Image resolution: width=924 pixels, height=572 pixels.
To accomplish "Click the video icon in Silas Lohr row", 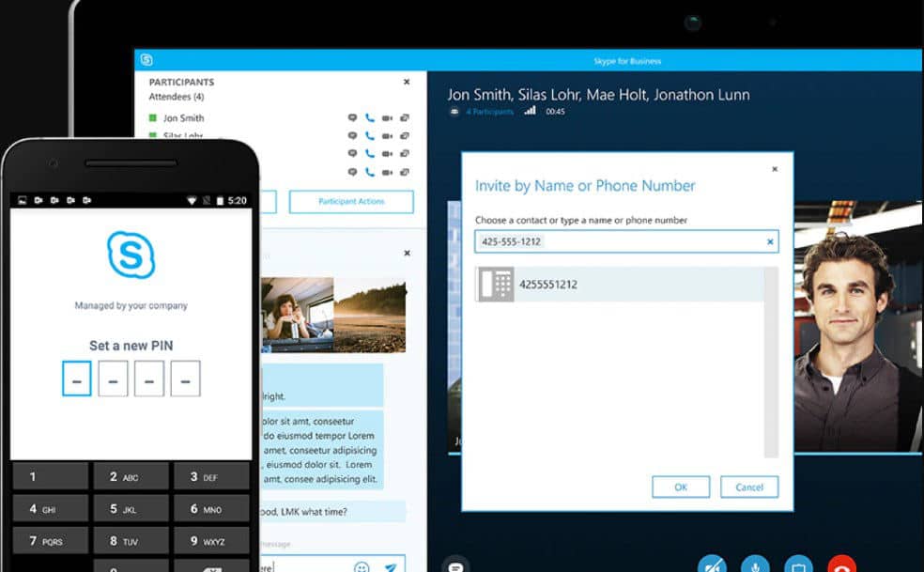I will click(x=387, y=135).
